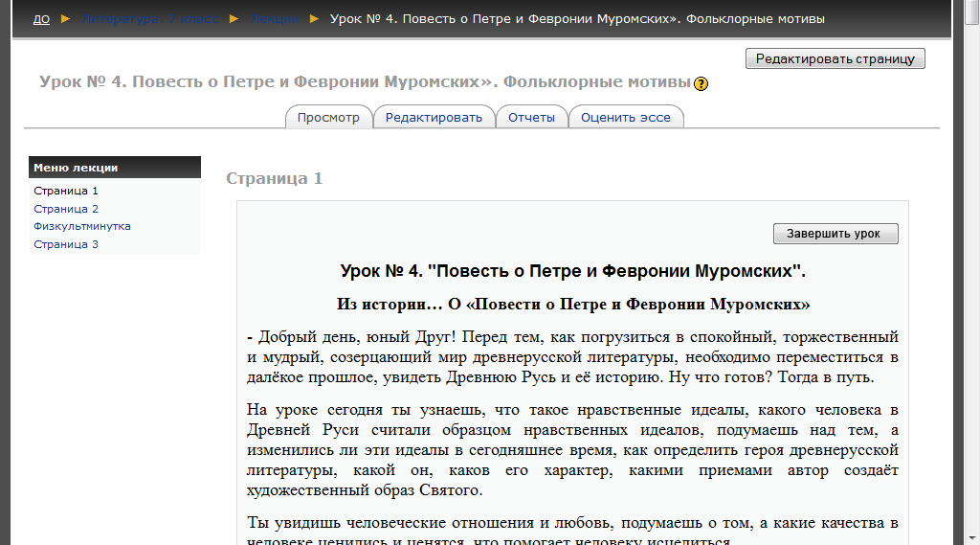Open the Литература. 7 класс breadcrumb link
The height and width of the screenshot is (545, 980).
(150, 19)
